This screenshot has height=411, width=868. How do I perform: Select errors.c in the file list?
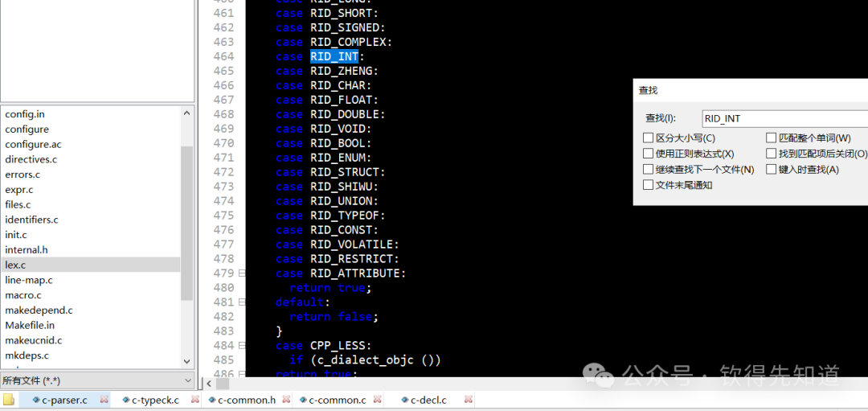pos(23,175)
